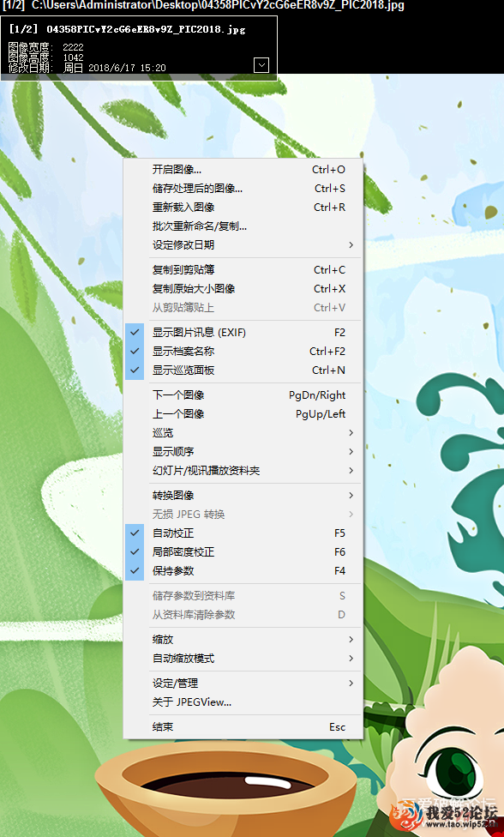Toggle 保持参数 checkmark
The image size is (504, 837).
pos(243,570)
